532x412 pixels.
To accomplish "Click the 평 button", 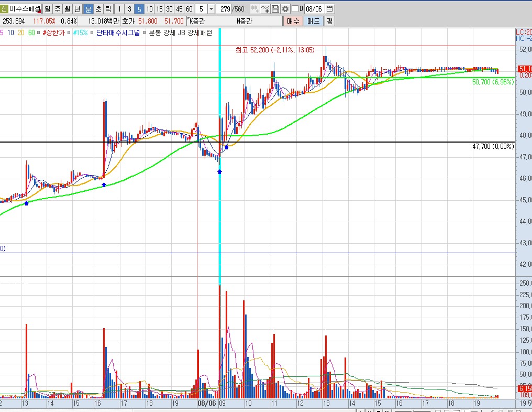I will tap(329, 21).
